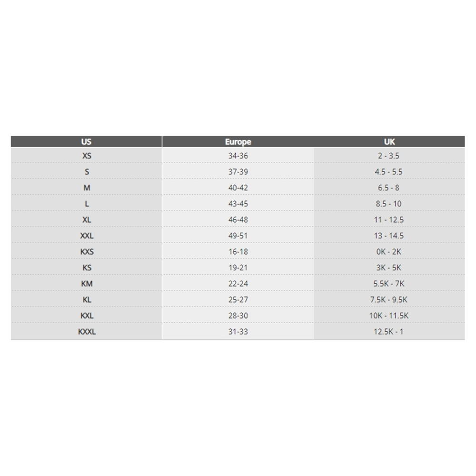Select the KXXL size label
The width and height of the screenshot is (476, 476).
(x=86, y=332)
